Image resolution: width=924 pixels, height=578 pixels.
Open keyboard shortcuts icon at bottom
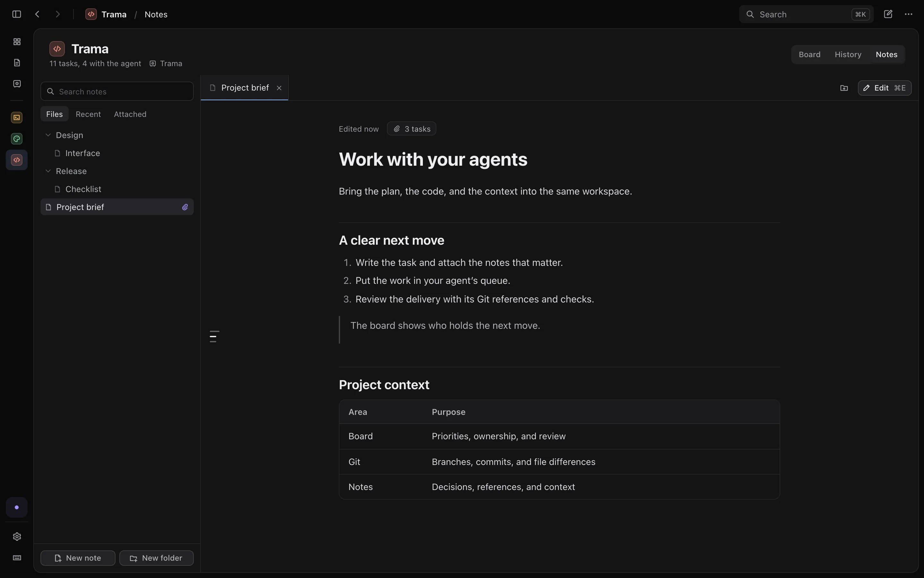click(x=17, y=558)
